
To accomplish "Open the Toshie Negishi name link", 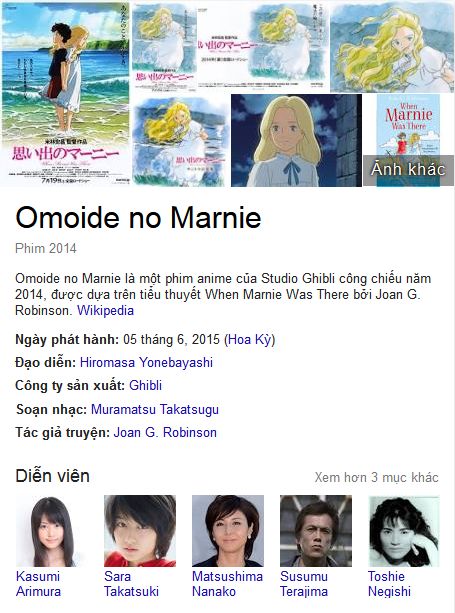I will click(389, 584).
